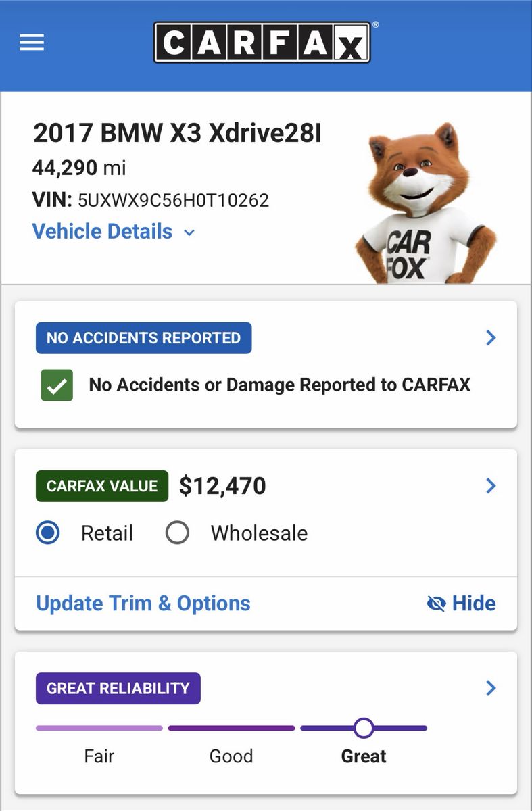The width and height of the screenshot is (532, 811).
Task: Open the Vehicle Details link
Action: [x=102, y=232]
